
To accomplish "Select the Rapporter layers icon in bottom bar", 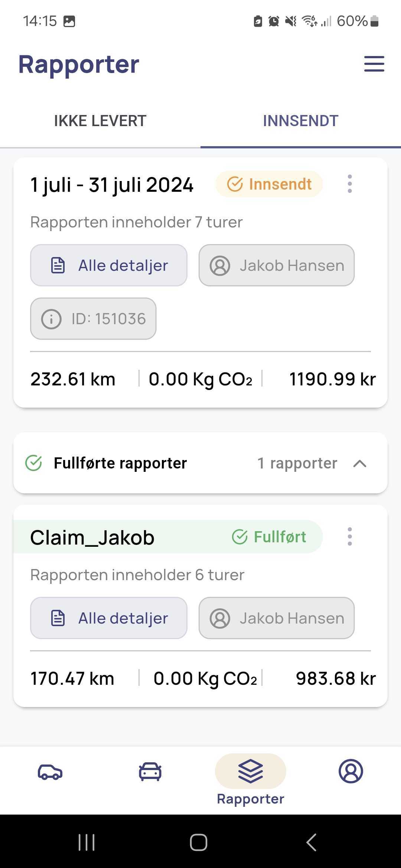I will point(251,771).
